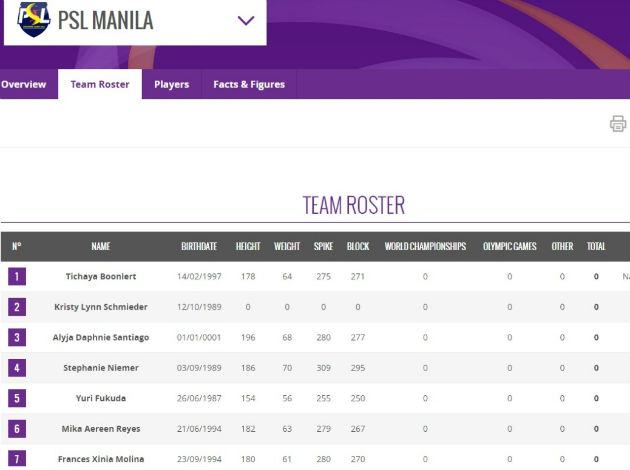Screen dimensions: 630x470
Task: Open Alyja Daphnie Santiago's player page
Action: pos(100,338)
